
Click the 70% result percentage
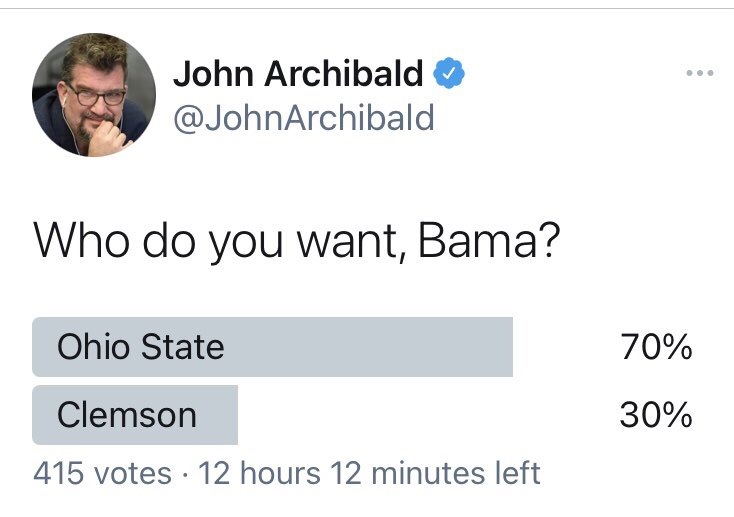[x=655, y=347]
